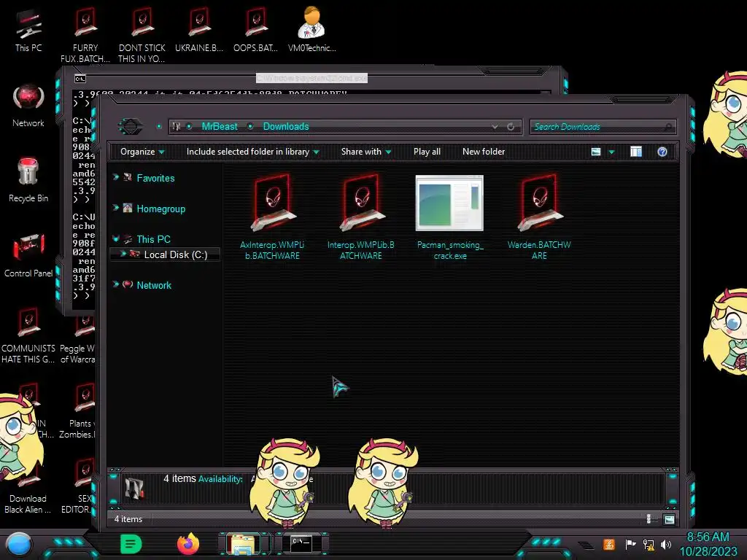Expand the Favorites tree node
Image resolution: width=747 pixels, height=560 pixels.
(116, 177)
